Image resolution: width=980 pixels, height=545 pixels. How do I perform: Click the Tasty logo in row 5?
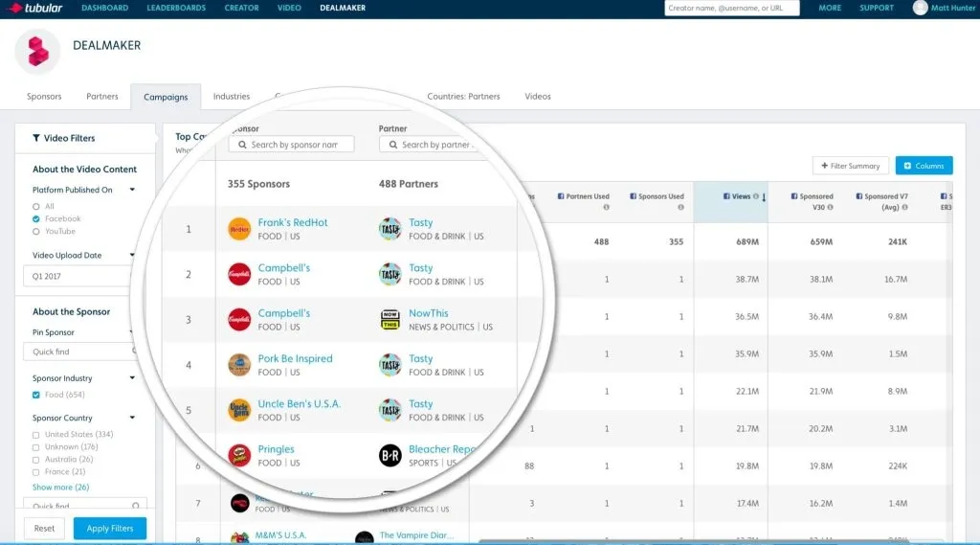390,411
